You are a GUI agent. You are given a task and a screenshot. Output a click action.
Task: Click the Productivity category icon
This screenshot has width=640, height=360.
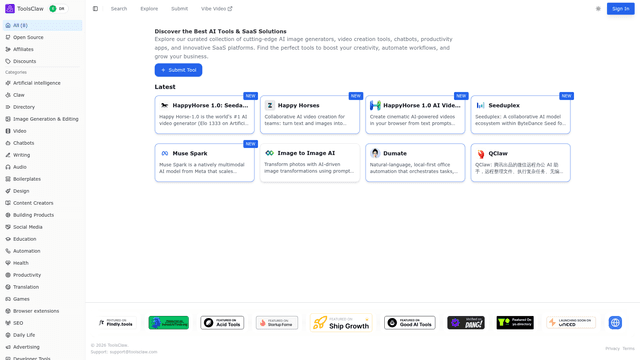(8, 275)
